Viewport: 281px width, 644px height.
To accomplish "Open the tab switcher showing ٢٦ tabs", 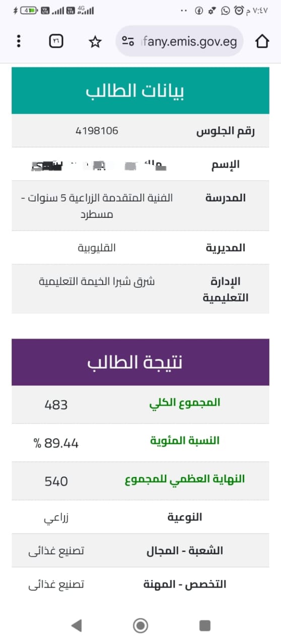I will pos(56,41).
